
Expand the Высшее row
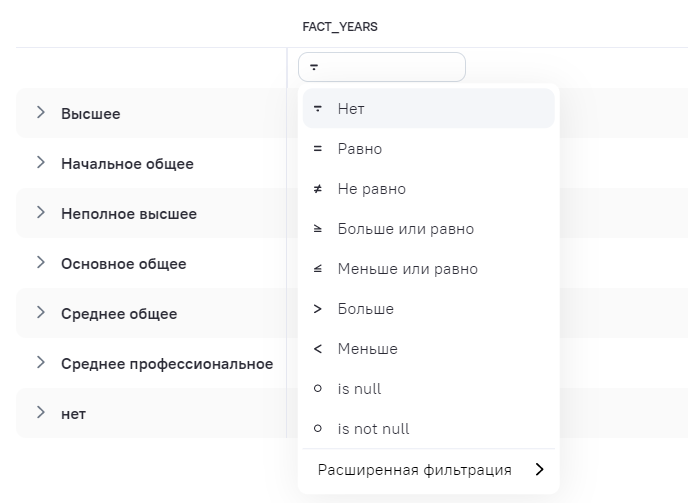[41, 113]
